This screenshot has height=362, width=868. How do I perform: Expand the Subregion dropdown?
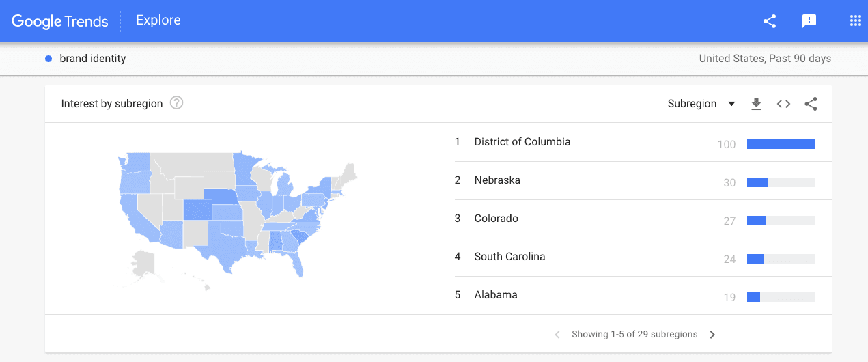701,104
